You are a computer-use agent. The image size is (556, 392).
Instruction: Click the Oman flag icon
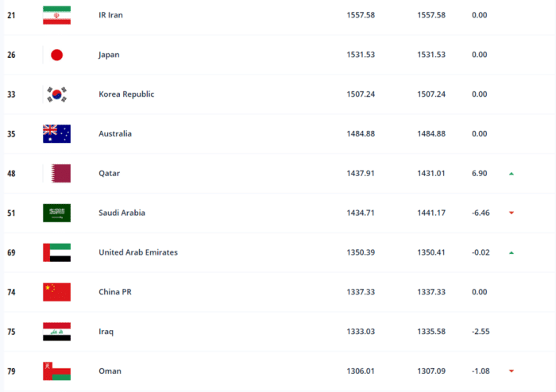[56, 371]
